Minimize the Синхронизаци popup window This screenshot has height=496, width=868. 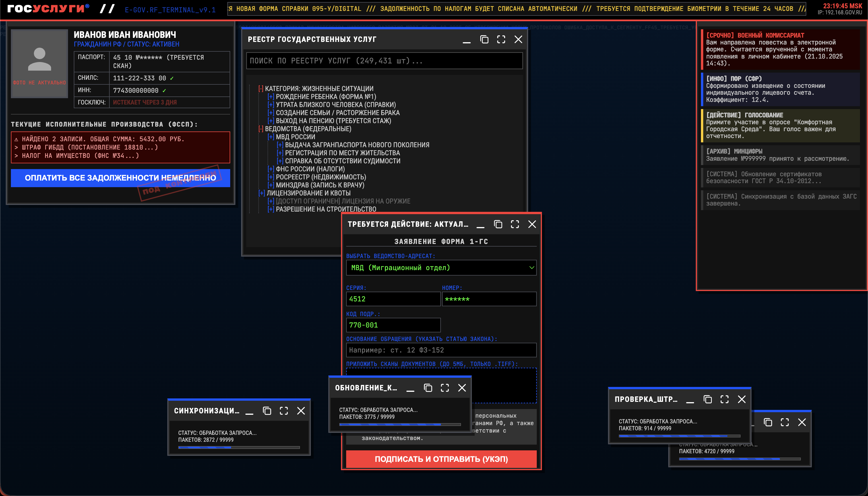coord(249,411)
